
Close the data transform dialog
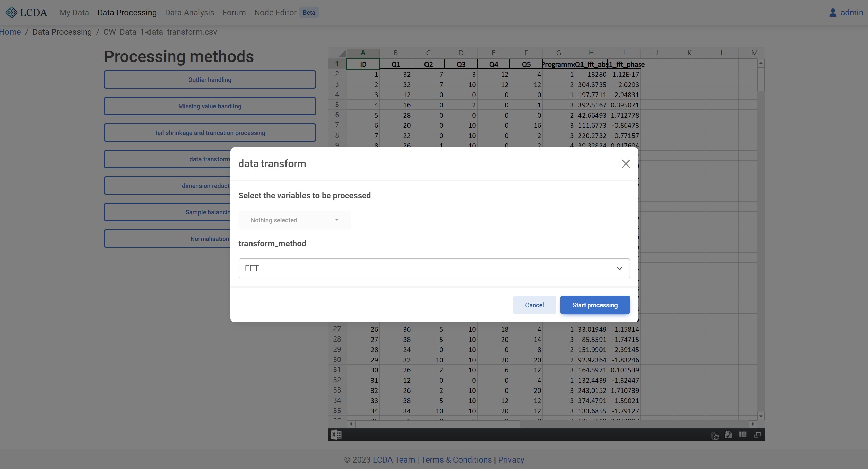pyautogui.click(x=626, y=164)
